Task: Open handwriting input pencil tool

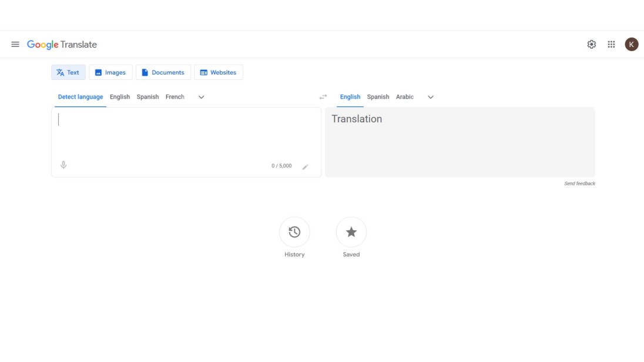Action: (305, 166)
